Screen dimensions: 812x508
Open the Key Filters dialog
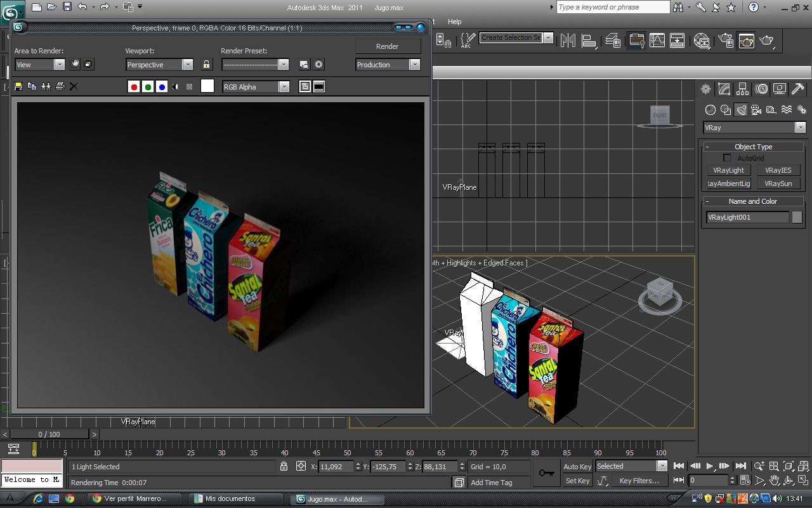(639, 481)
